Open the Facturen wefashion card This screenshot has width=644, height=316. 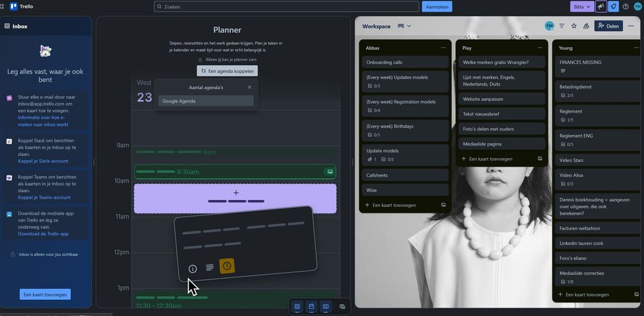pos(598,228)
